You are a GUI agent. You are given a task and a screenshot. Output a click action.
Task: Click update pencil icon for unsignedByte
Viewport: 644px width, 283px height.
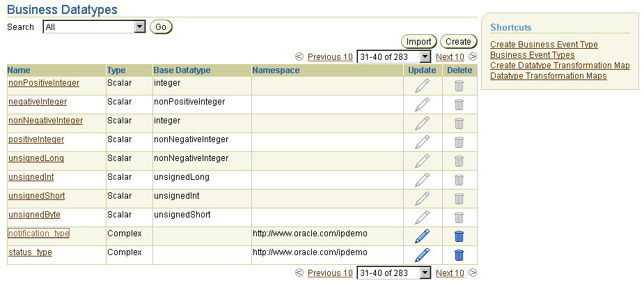pyautogui.click(x=422, y=217)
